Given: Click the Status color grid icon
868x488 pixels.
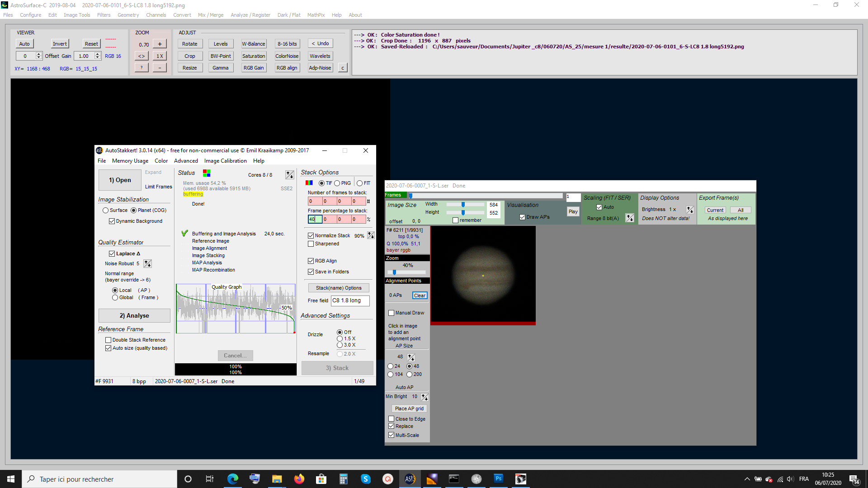Looking at the screenshot, I should tap(207, 173).
